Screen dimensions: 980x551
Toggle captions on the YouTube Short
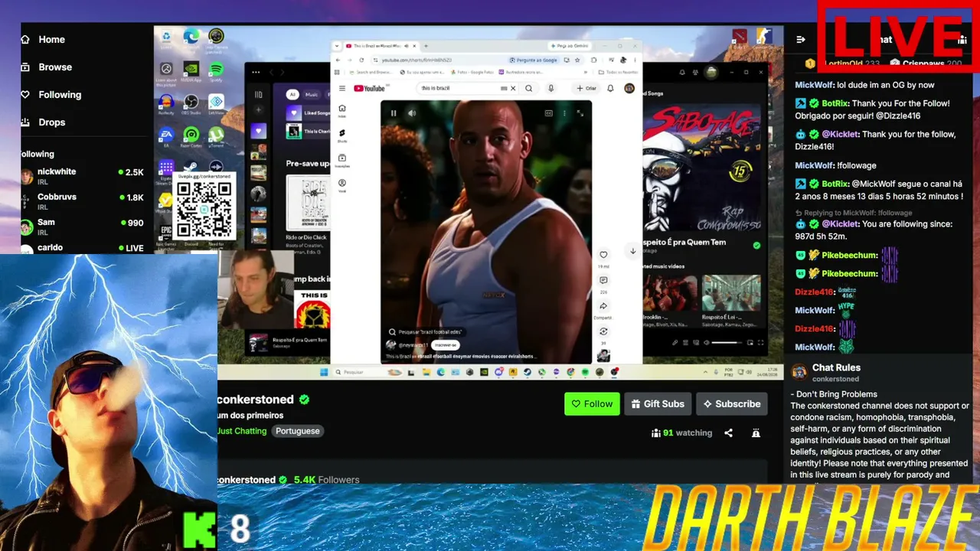pos(548,113)
